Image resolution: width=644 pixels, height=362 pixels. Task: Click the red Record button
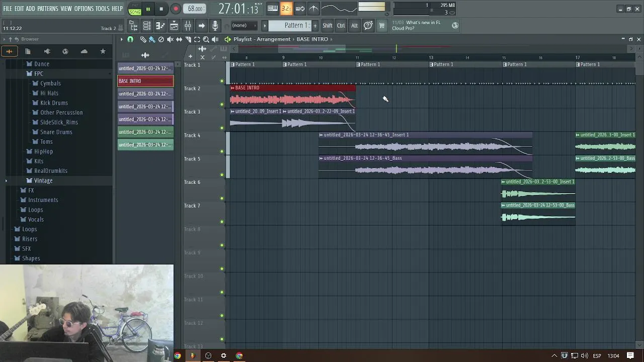point(176,9)
